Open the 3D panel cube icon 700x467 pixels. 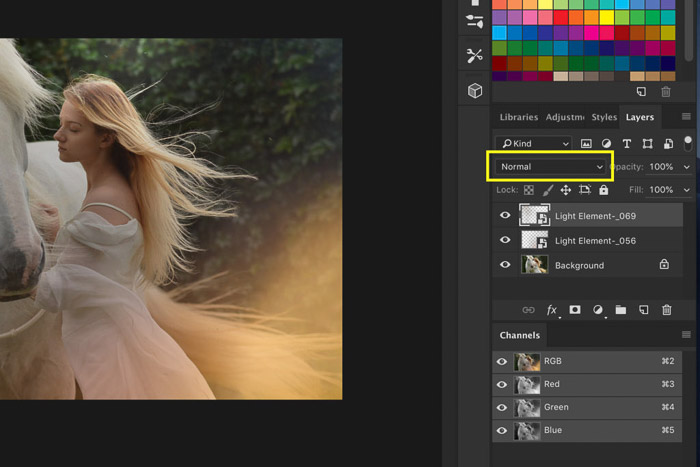click(475, 91)
